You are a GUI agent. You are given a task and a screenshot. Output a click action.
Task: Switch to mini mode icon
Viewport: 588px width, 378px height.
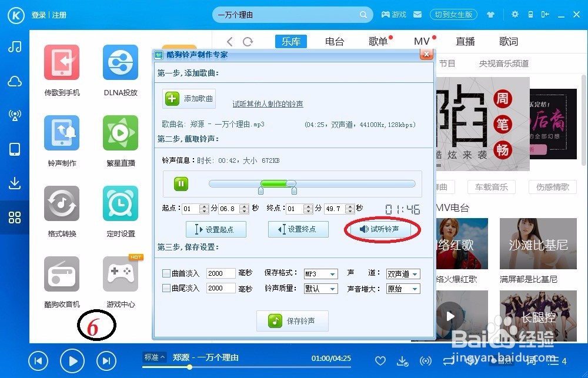545,15
